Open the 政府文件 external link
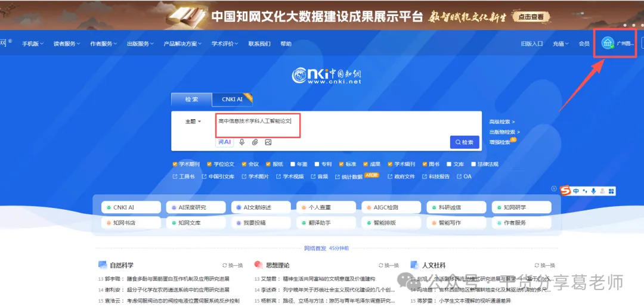The image size is (644, 308). tap(401, 176)
